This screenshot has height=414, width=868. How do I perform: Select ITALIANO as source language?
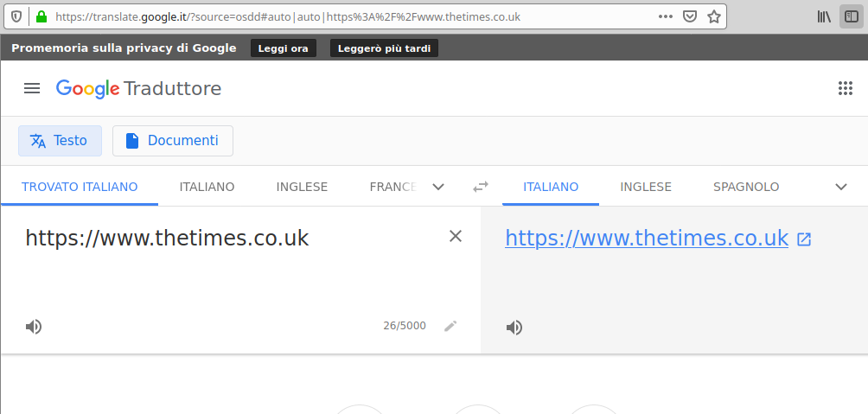[207, 187]
